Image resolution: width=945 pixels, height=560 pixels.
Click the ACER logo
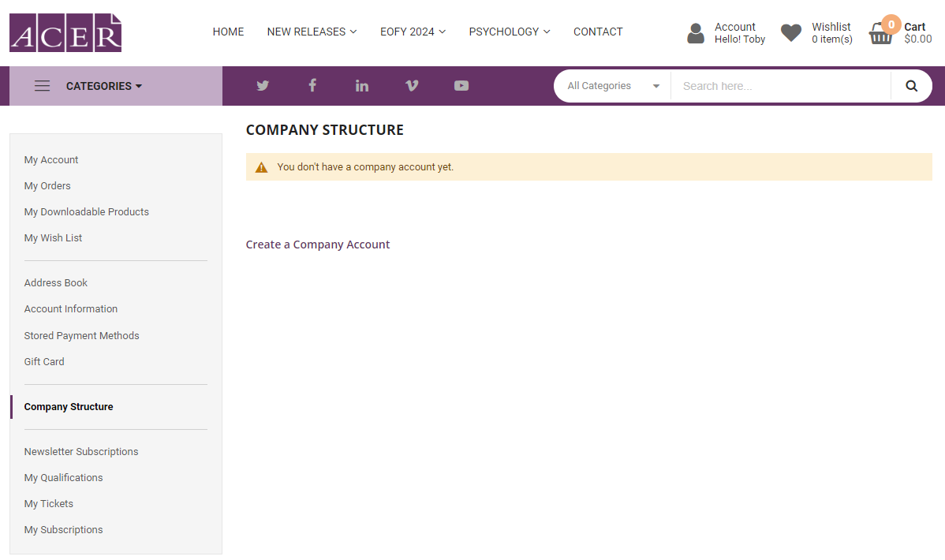point(65,32)
